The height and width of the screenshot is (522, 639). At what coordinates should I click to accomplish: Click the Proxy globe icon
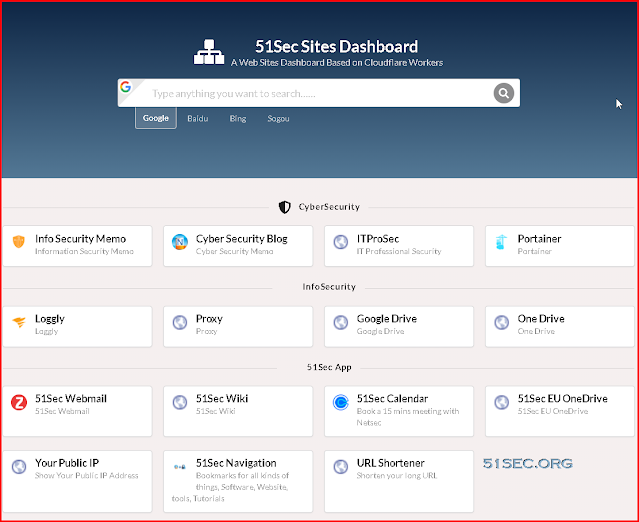click(180, 322)
